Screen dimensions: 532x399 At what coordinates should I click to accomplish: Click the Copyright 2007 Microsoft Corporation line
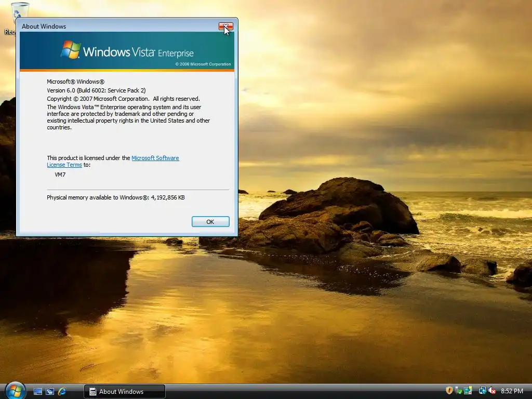click(123, 99)
